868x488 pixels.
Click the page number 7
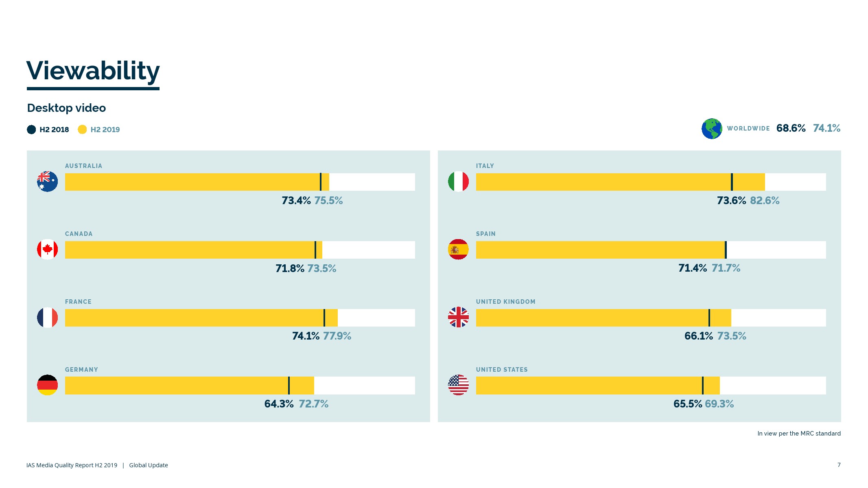pyautogui.click(x=839, y=465)
